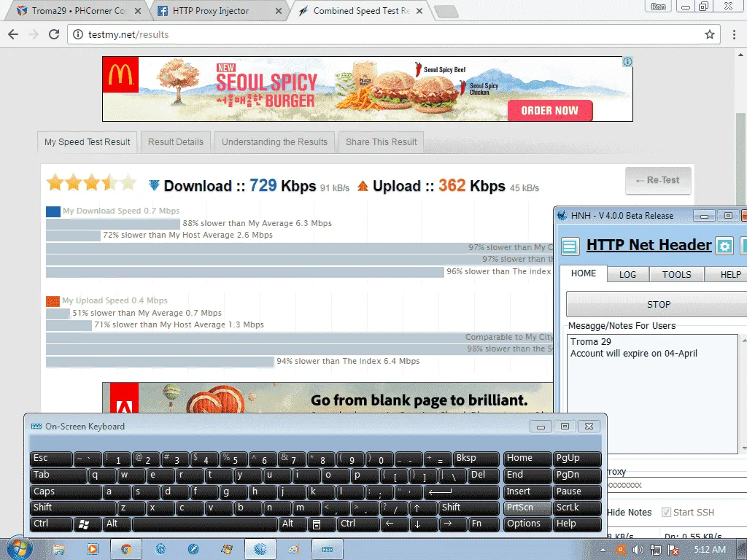Screen dimensions: 747x560
Task: Click the clock showing 5:12 AM
Action: pos(709,550)
